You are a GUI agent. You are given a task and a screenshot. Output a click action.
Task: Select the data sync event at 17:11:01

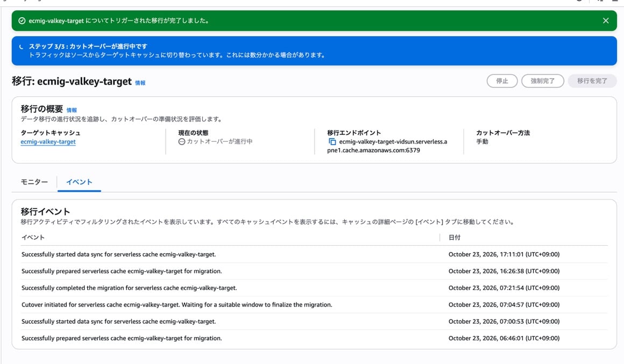tap(314, 254)
